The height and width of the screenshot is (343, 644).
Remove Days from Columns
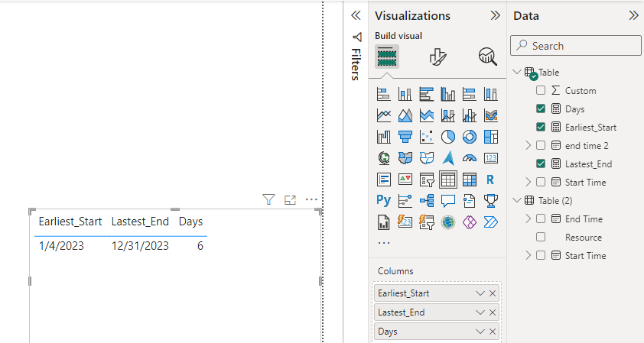pyautogui.click(x=493, y=332)
